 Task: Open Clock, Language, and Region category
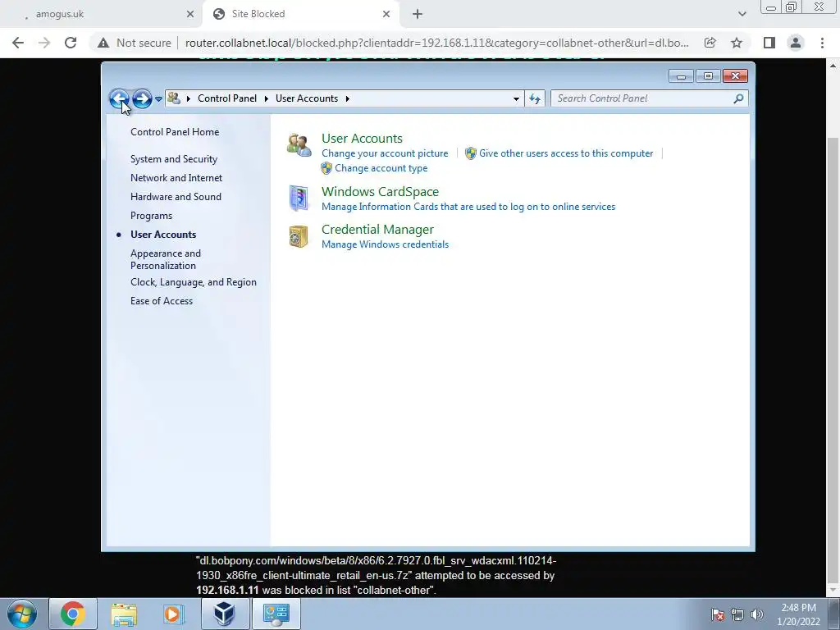tap(194, 282)
